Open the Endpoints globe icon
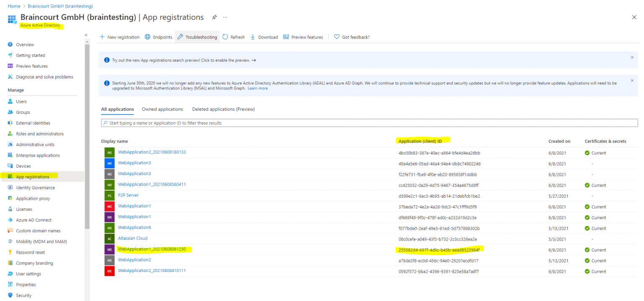 click(148, 37)
